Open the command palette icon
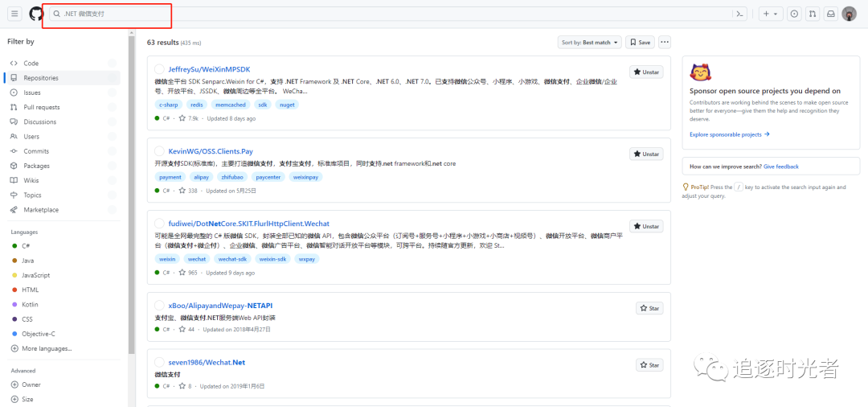This screenshot has width=868, height=407. click(739, 14)
